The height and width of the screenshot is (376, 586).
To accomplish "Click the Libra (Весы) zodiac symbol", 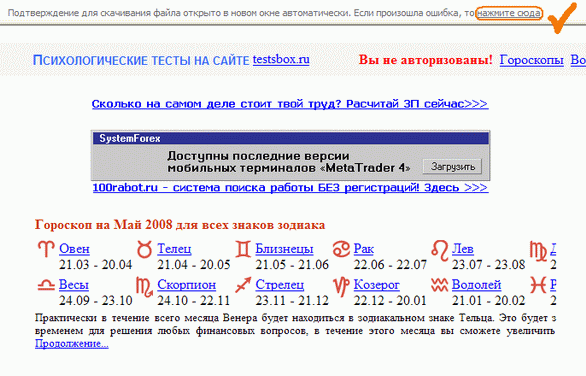I will point(46,286).
